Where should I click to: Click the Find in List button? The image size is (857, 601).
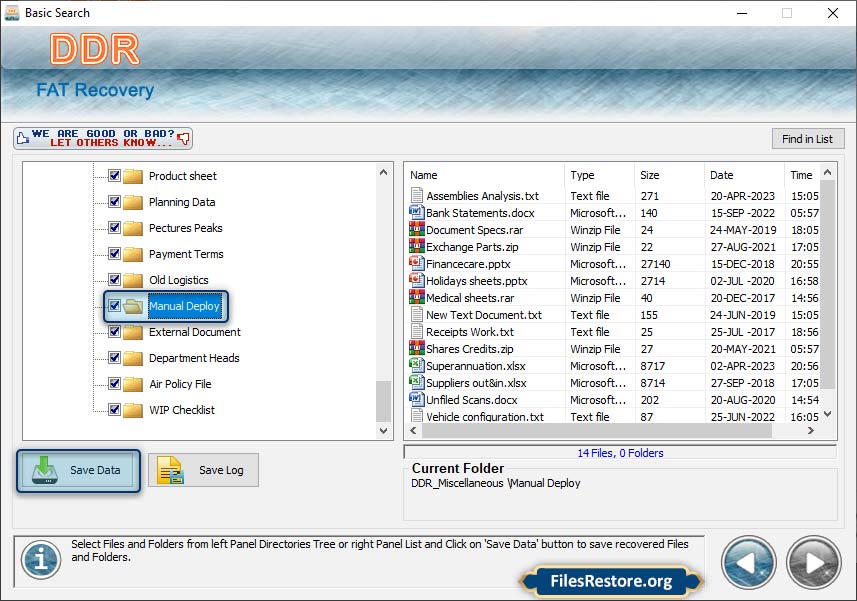tap(808, 139)
